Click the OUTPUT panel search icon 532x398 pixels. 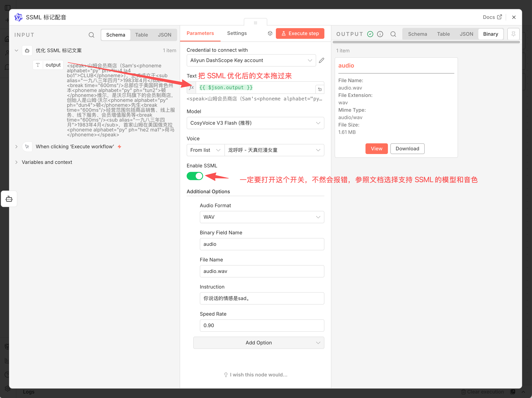tap(393, 34)
